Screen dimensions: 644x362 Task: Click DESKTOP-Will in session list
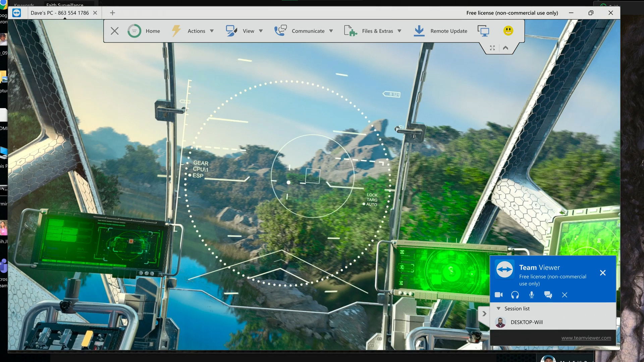(x=526, y=322)
